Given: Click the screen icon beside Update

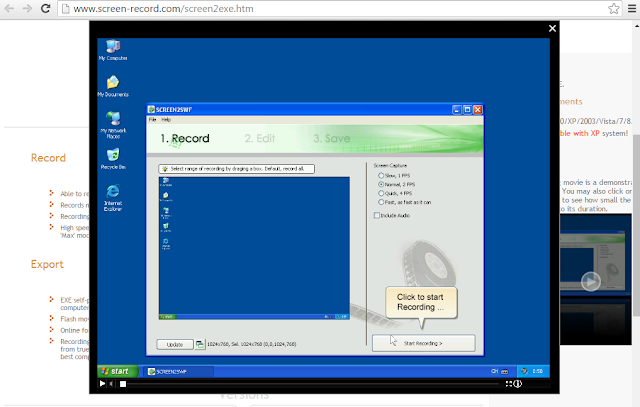Looking at the screenshot, I should 200,345.
